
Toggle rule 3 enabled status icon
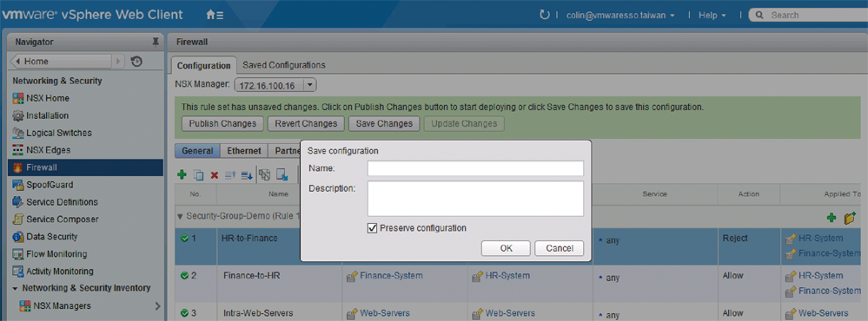coord(184,313)
